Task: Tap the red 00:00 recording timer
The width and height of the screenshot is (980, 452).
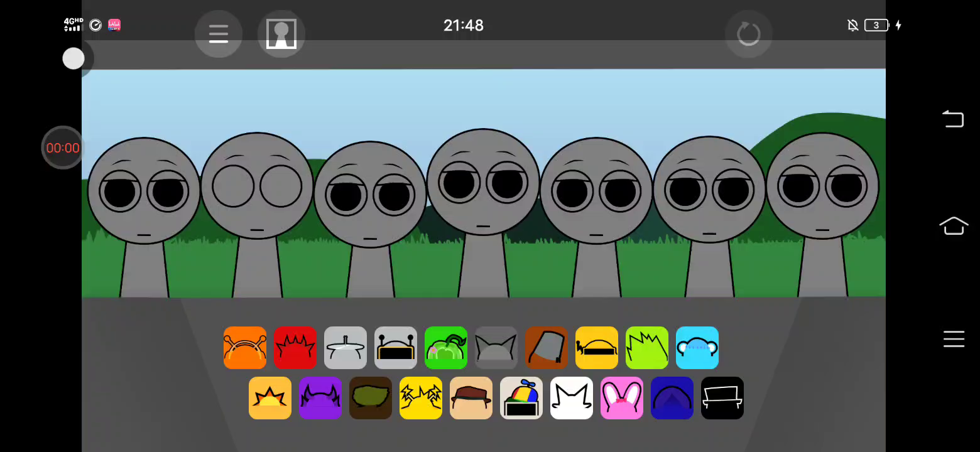Action: pos(63,148)
